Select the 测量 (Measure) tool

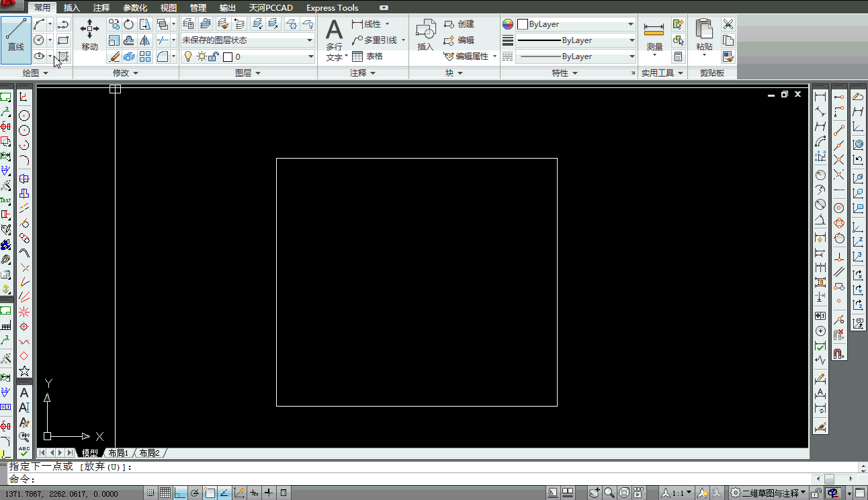654,38
